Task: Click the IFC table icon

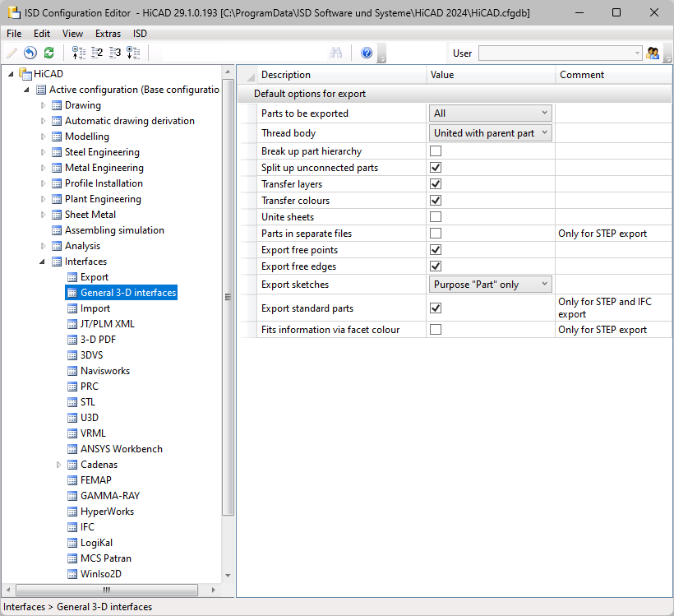Action: pyautogui.click(x=72, y=527)
